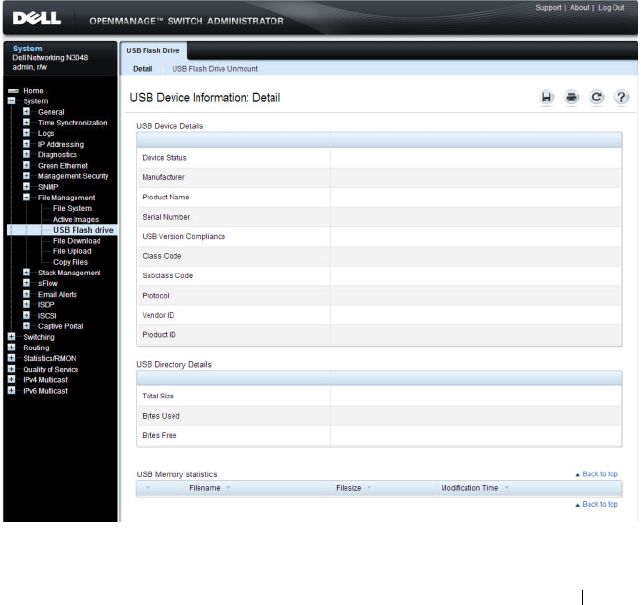Screen dimensions: 641x605
Task: Open the Help question mark icon
Action: pyautogui.click(x=621, y=97)
